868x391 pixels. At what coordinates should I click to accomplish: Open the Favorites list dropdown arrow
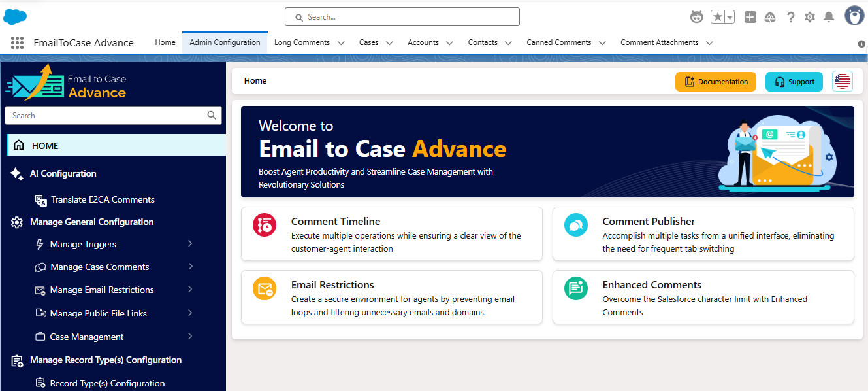730,17
